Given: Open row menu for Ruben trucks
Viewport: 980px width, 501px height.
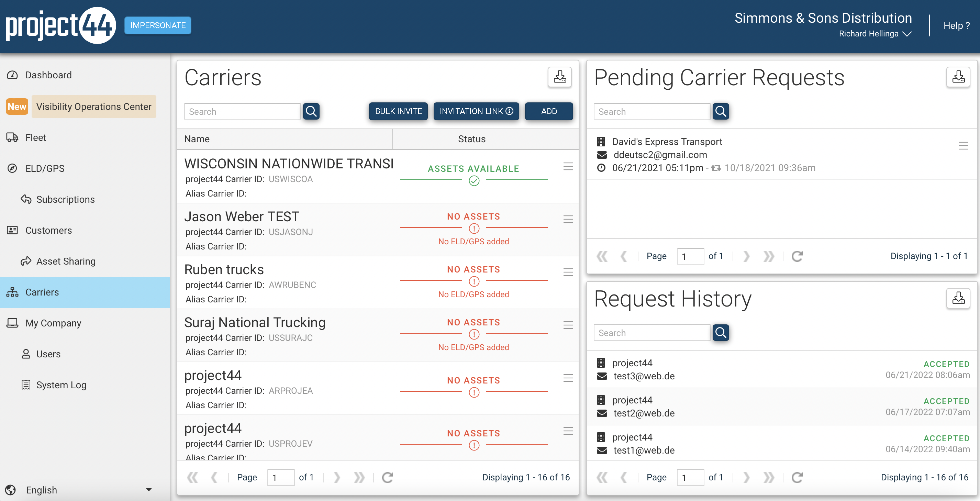Looking at the screenshot, I should (568, 272).
